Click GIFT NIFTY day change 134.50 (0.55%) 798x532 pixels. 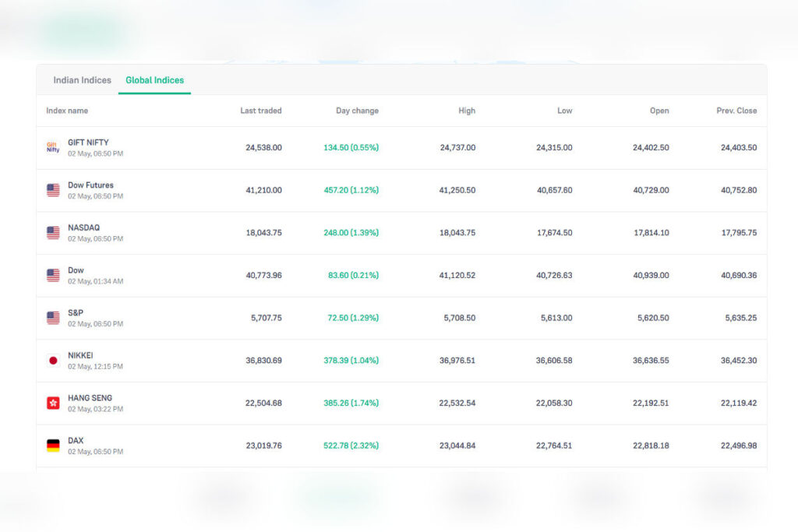click(x=351, y=147)
